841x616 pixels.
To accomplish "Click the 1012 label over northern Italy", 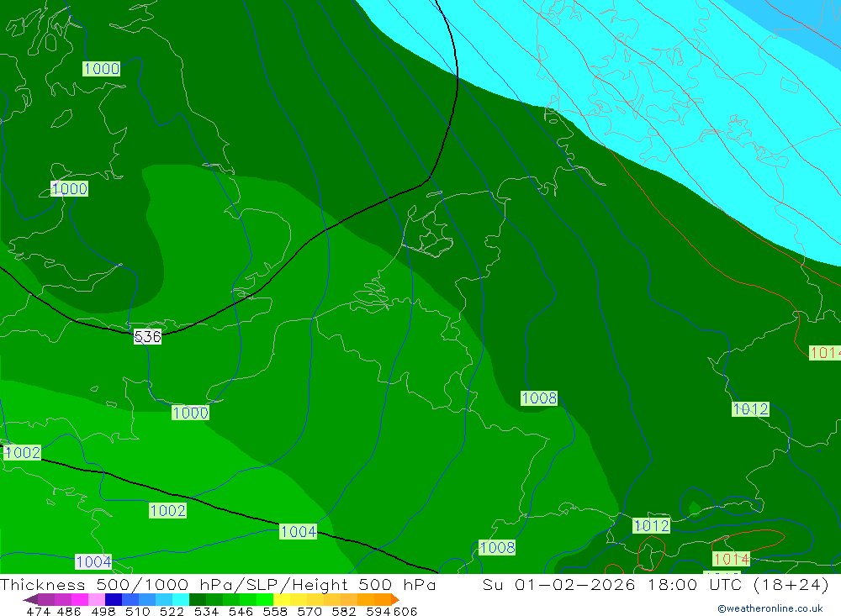I will [651, 525].
